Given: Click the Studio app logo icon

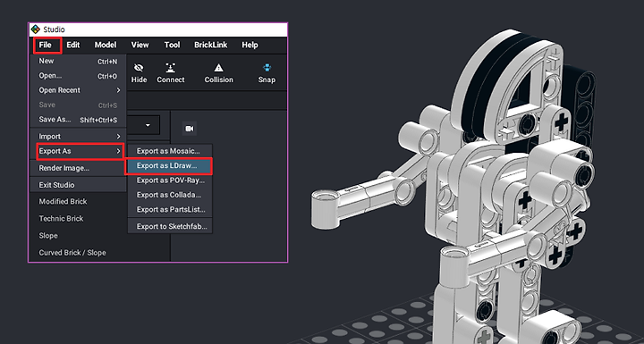Looking at the screenshot, I should point(36,29).
